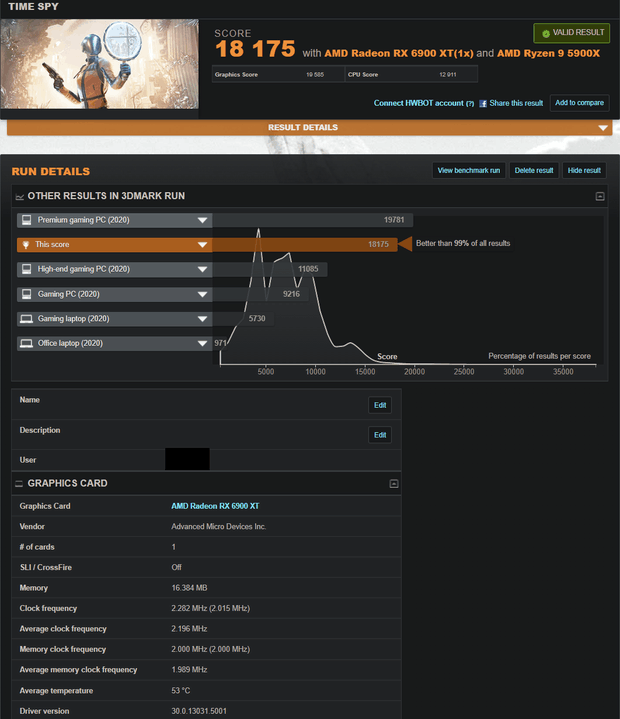The height and width of the screenshot is (719, 620).
Task: Click memory clock frequency 2.000 MHz value
Action: pos(210,649)
